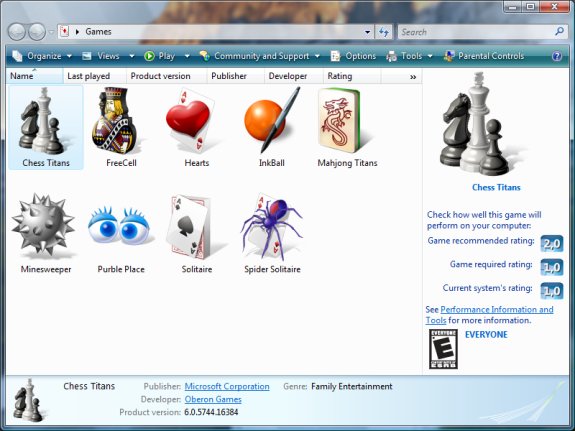Sort by Name column header
Screen dimensions: 575x431
click(x=34, y=76)
